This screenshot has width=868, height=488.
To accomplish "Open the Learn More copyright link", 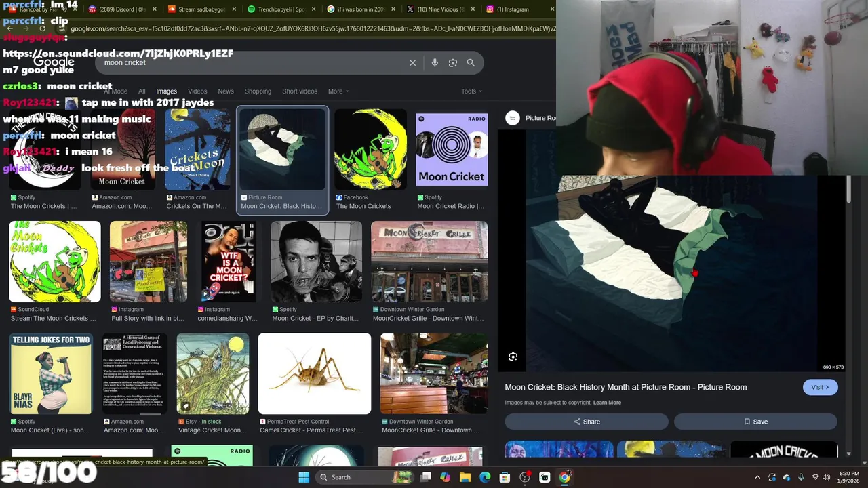I will 607,403.
